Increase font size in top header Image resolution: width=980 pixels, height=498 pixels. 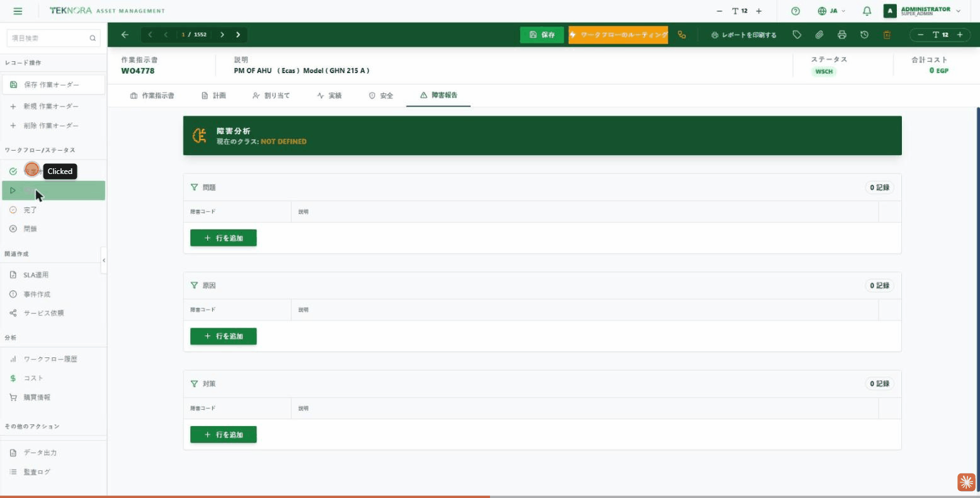[759, 11]
